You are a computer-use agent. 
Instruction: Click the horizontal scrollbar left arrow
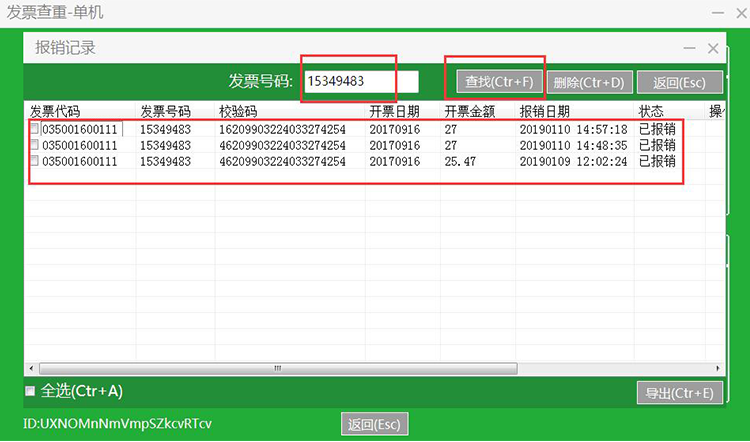pos(30,368)
